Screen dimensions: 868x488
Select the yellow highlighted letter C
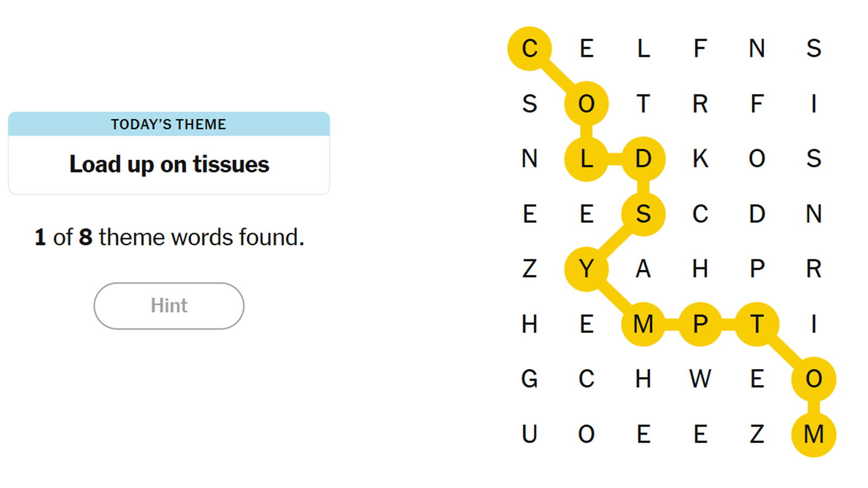click(529, 49)
